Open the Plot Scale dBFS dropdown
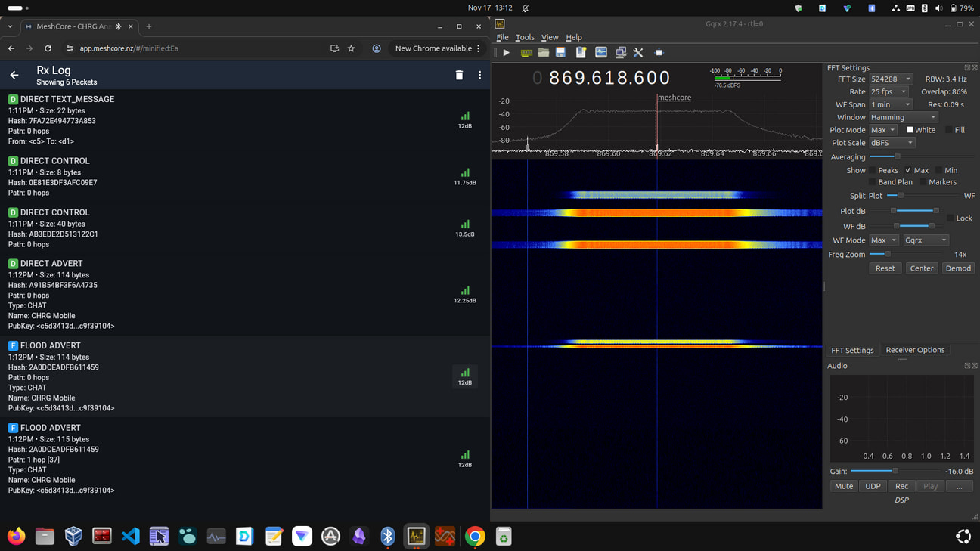The width and height of the screenshot is (980, 551). [892, 143]
